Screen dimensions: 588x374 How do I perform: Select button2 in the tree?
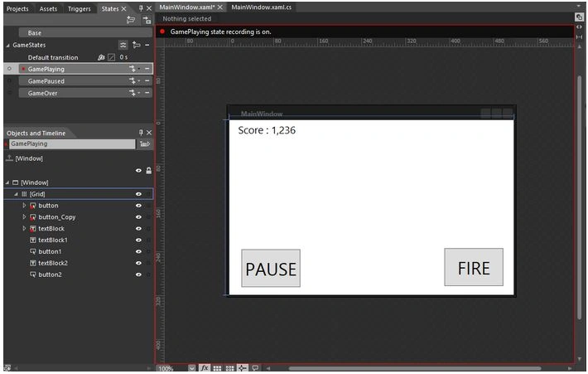click(50, 274)
